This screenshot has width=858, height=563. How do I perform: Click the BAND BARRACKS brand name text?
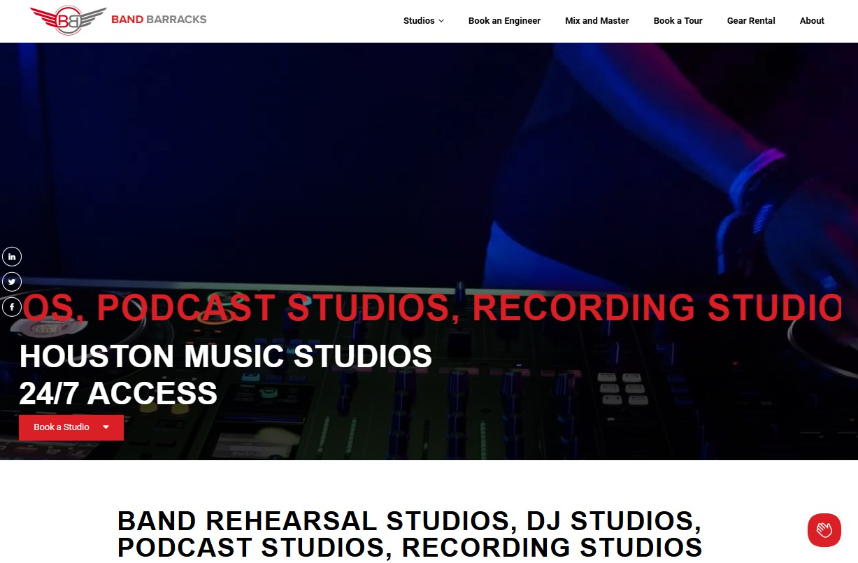point(159,19)
